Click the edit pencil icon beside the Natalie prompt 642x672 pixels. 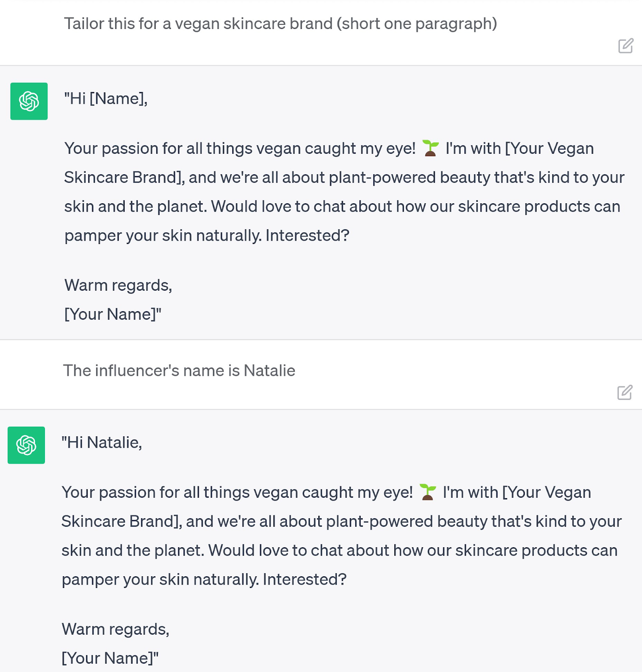pyautogui.click(x=625, y=393)
